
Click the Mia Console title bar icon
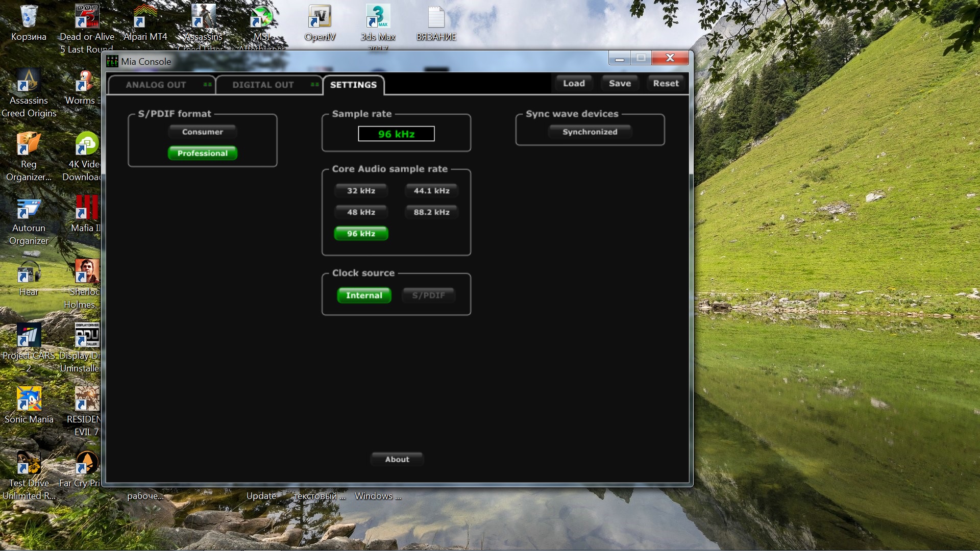112,62
